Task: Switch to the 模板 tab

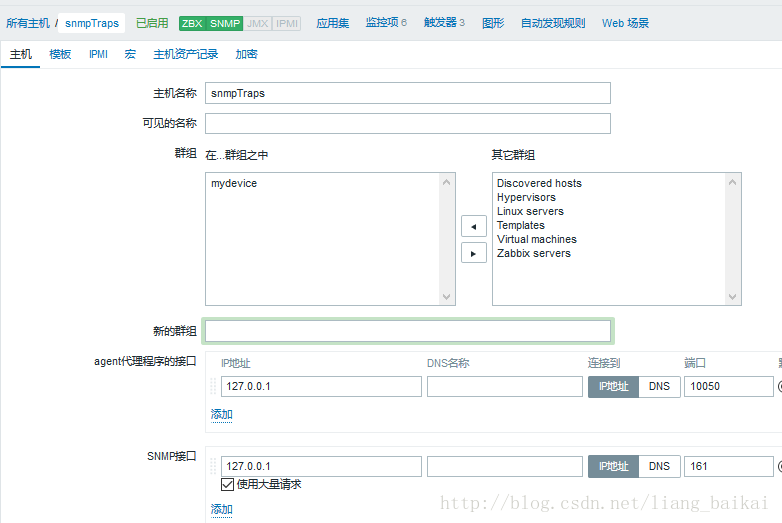Action: [60, 54]
